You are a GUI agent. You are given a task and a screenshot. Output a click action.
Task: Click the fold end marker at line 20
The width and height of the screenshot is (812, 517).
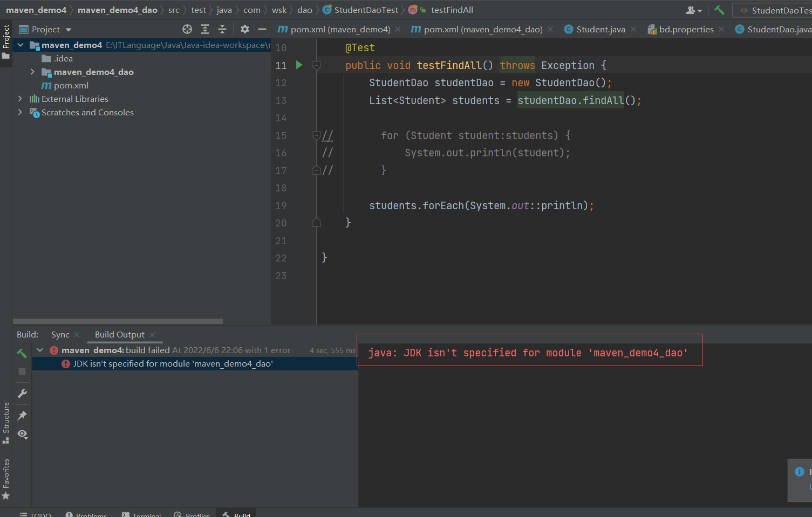pos(317,223)
